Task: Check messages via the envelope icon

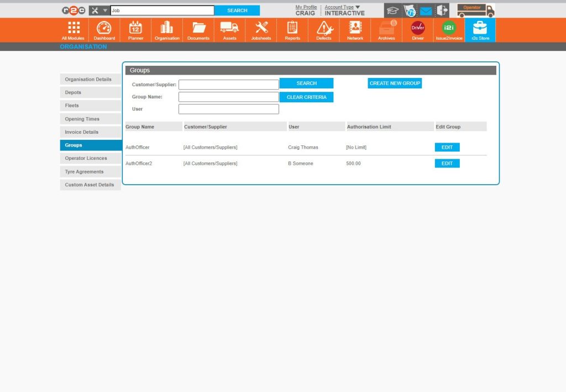Action: point(426,9)
